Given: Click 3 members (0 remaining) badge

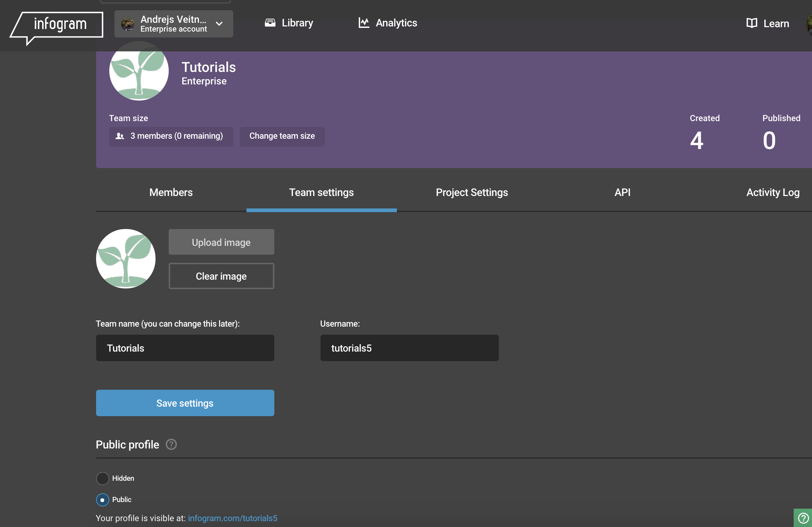Looking at the screenshot, I should (171, 137).
